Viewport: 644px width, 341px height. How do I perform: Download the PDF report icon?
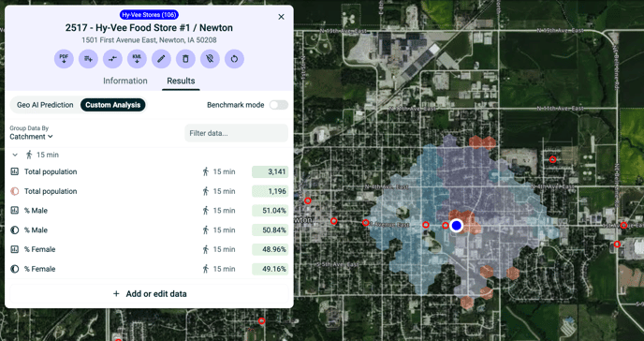pyautogui.click(x=64, y=59)
